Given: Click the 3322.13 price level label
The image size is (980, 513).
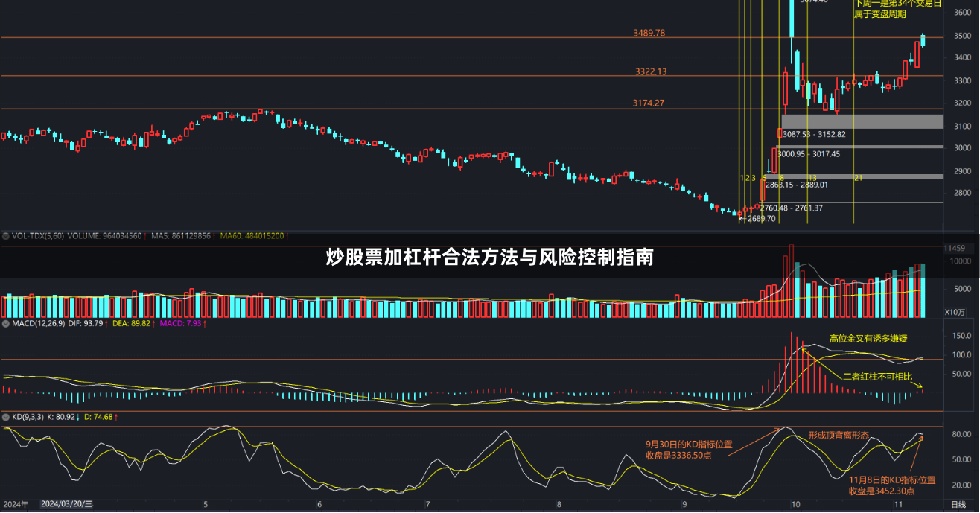Looking at the screenshot, I should click(x=651, y=71).
